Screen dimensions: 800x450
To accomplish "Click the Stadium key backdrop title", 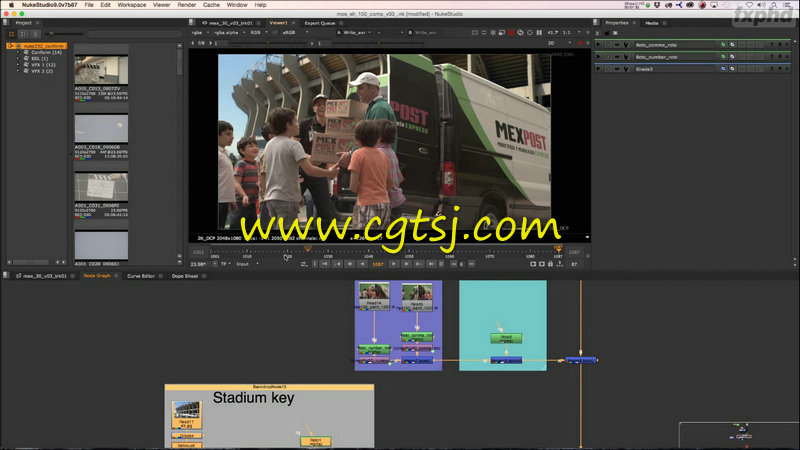I will (x=253, y=398).
